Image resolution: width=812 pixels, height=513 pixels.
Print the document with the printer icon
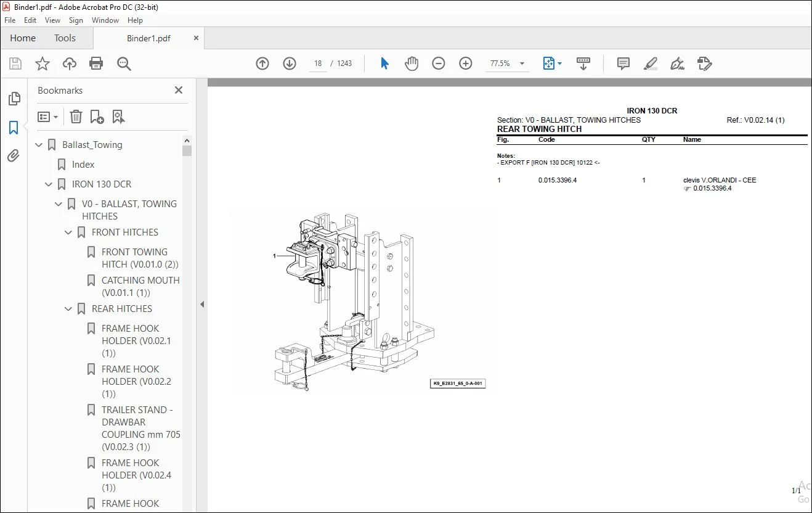pyautogui.click(x=96, y=64)
